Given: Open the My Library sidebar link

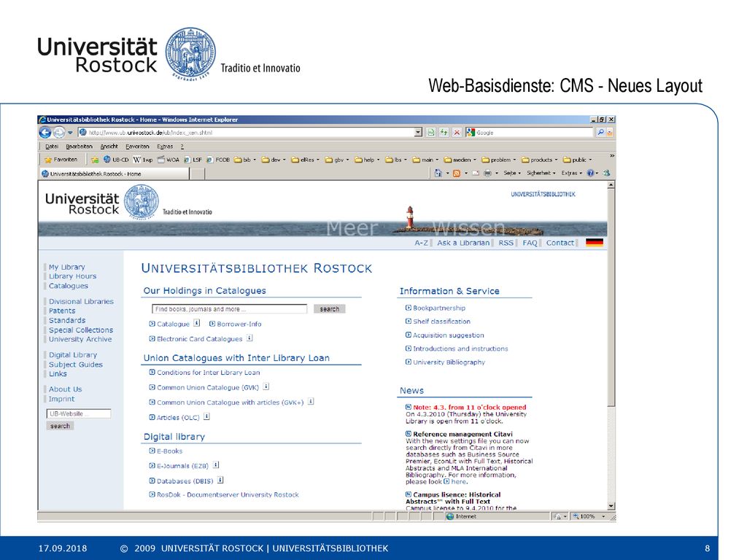Looking at the screenshot, I should pyautogui.click(x=66, y=267).
